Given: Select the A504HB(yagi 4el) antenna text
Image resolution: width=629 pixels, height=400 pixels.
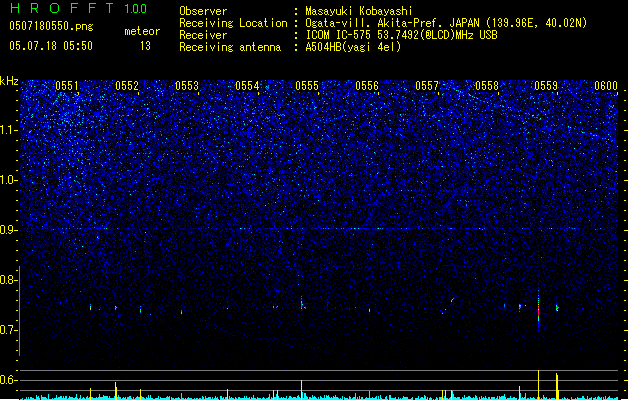Looking at the screenshot, I should click(353, 47).
